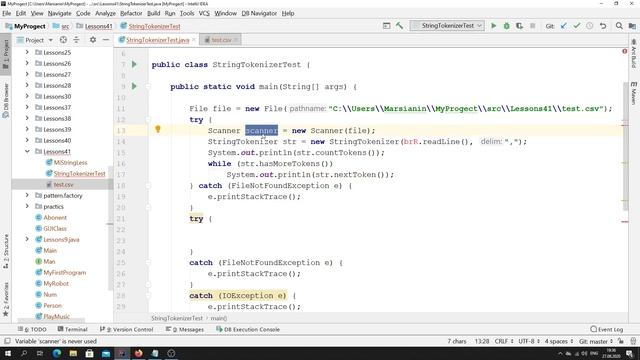
Task: Open DB Execution Console
Action: [x=248, y=329]
